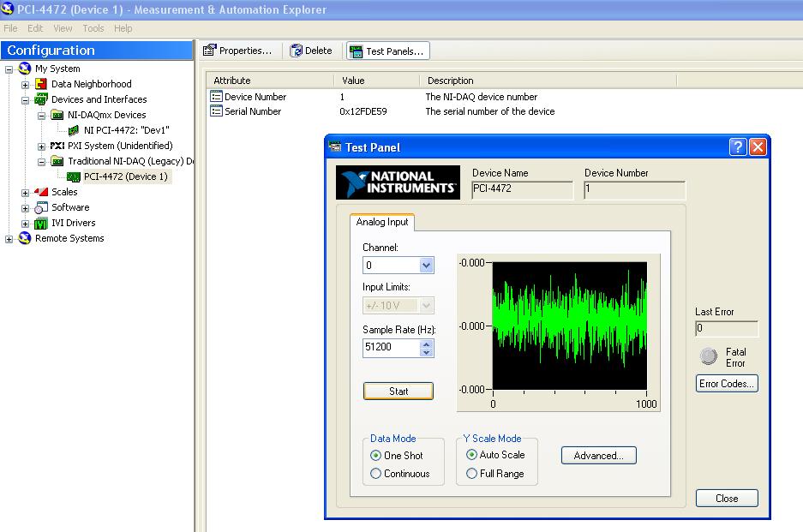The height and width of the screenshot is (532, 803).
Task: Click the Sample Rate input field
Action: (392, 348)
